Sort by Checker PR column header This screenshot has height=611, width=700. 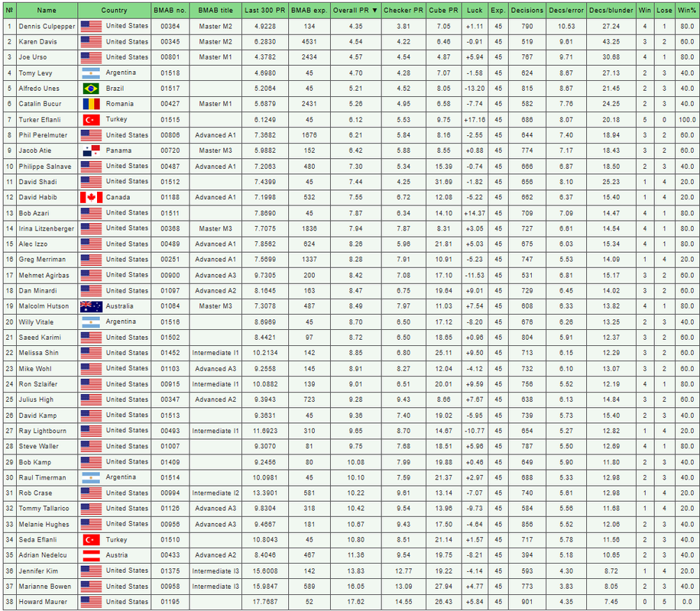click(403, 10)
